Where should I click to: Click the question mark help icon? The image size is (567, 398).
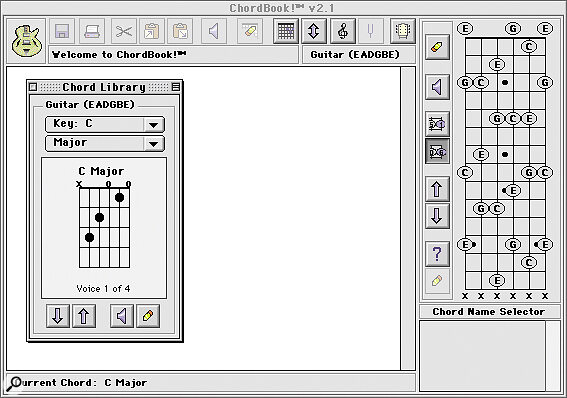[x=437, y=254]
